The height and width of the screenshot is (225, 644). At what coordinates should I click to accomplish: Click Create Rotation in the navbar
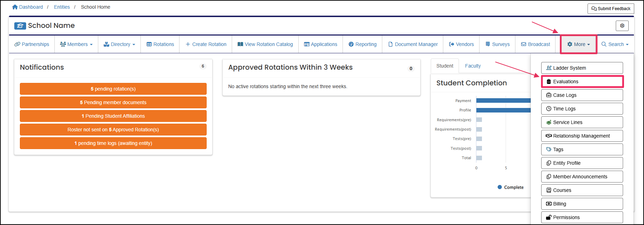click(206, 44)
